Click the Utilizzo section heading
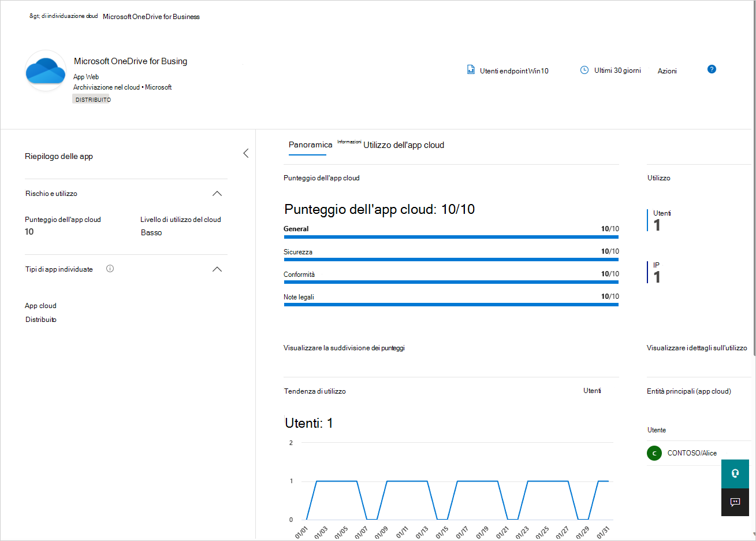 [x=659, y=178]
